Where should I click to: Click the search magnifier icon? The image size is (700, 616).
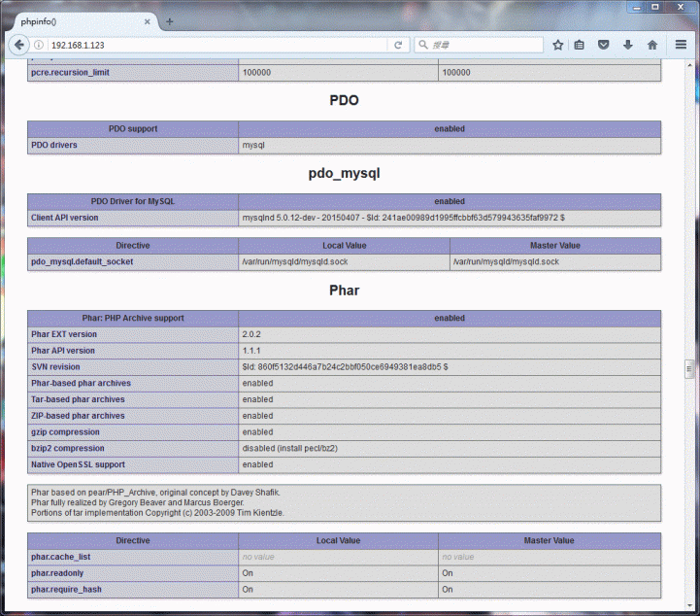tap(422, 45)
